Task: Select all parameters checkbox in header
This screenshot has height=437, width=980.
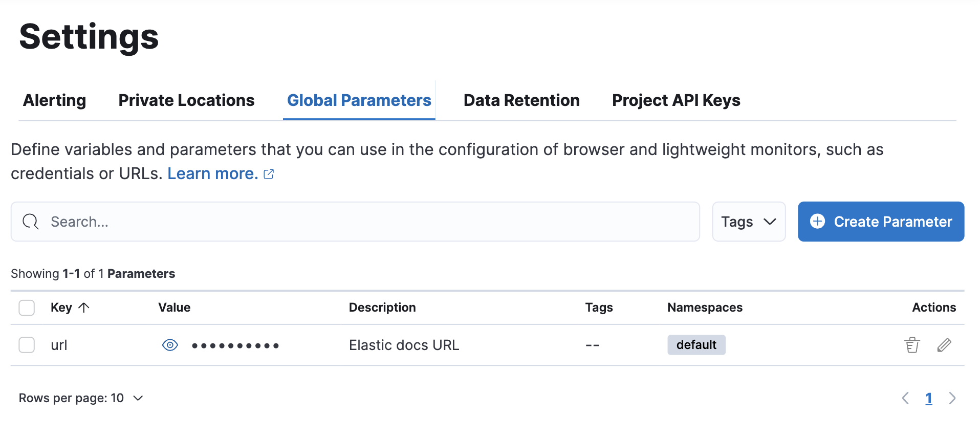Action: point(27,308)
